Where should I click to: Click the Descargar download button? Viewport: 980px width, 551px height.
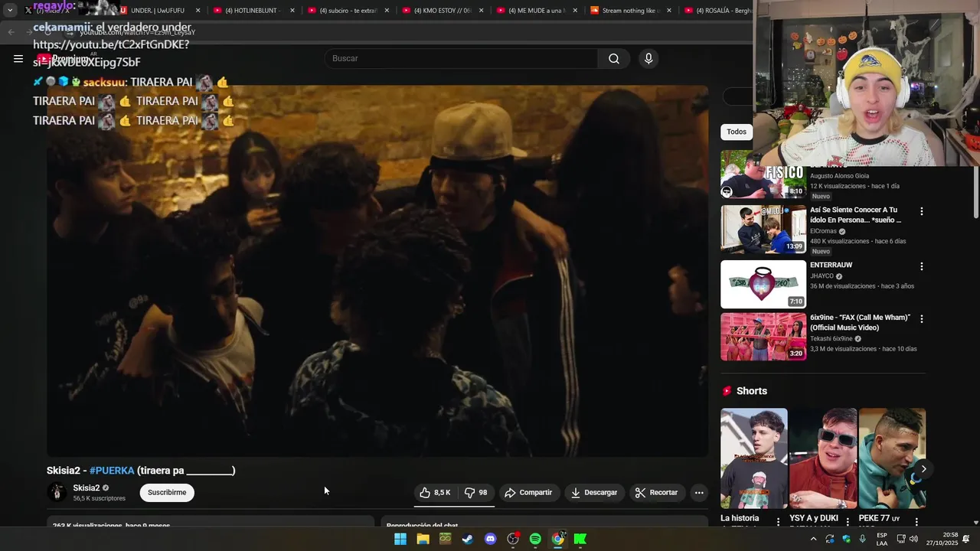tap(594, 493)
